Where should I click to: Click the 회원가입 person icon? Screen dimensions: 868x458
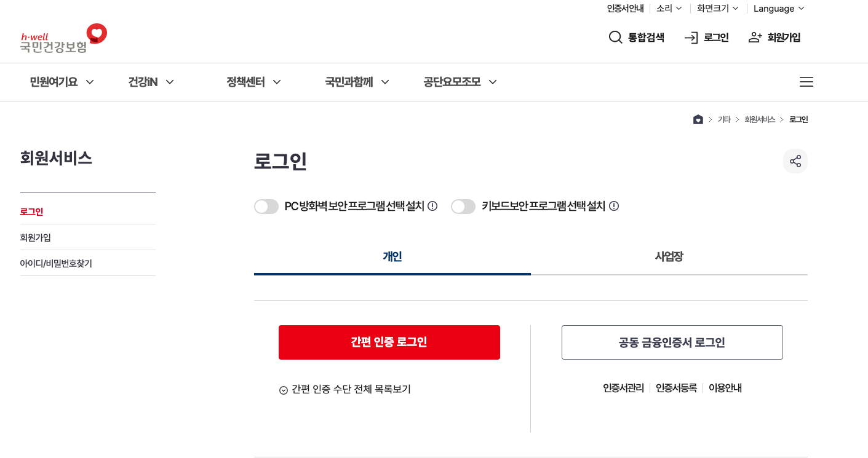pos(755,38)
